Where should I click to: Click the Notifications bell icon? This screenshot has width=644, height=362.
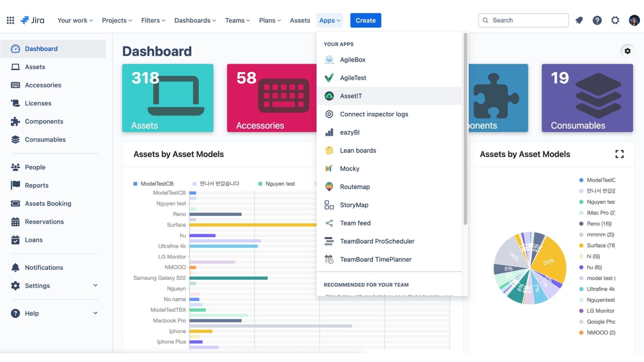click(579, 20)
